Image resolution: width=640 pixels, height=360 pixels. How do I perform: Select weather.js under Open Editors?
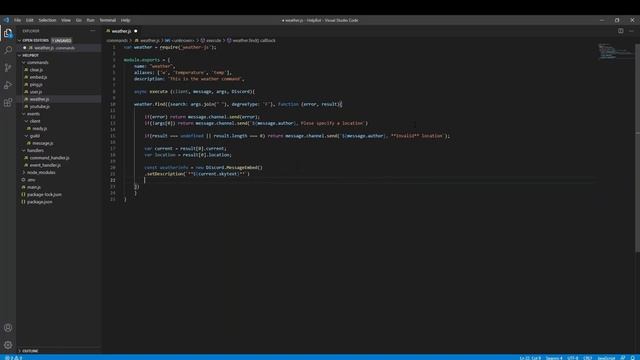[58, 48]
